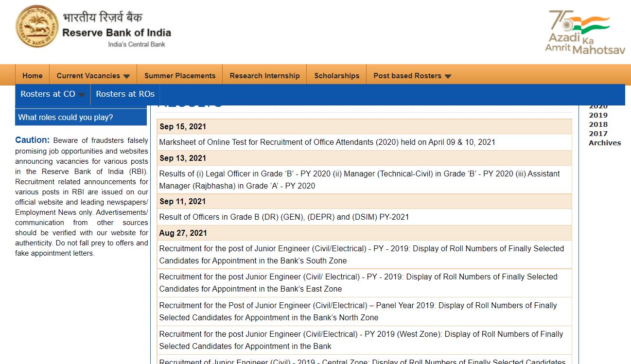Filter results by year 2017
This screenshot has width=631, height=364.
pyautogui.click(x=598, y=134)
